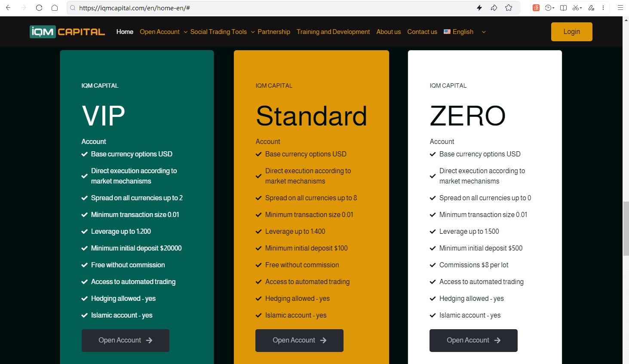The width and height of the screenshot is (629, 364).
Task: Click 'Minimum initial deposit $500' text
Action: 481,248
